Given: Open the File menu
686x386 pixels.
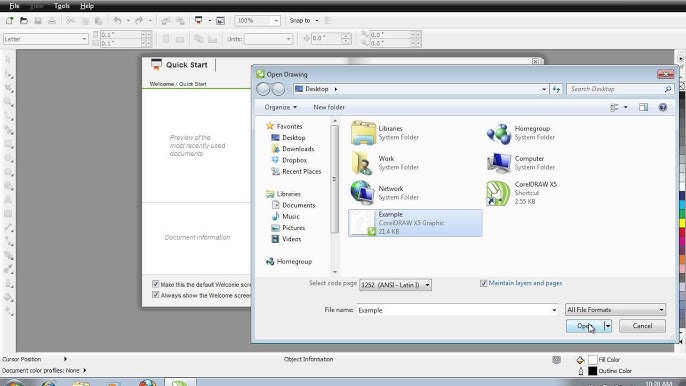Looking at the screenshot, I should (x=14, y=6).
